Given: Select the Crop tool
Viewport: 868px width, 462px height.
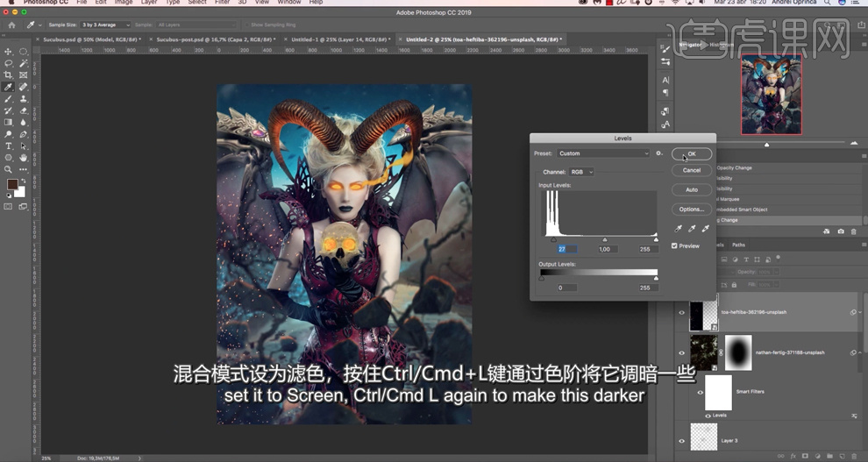Looking at the screenshot, I should 9,75.
